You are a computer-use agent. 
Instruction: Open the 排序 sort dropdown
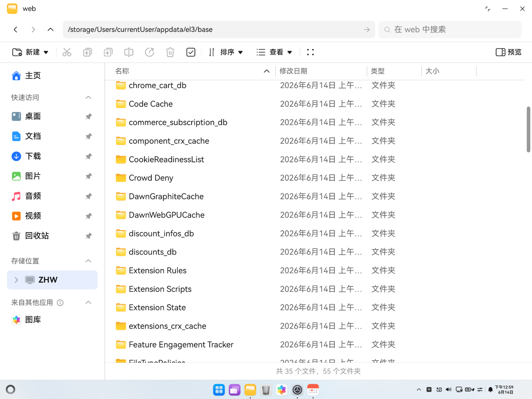pyautogui.click(x=226, y=52)
